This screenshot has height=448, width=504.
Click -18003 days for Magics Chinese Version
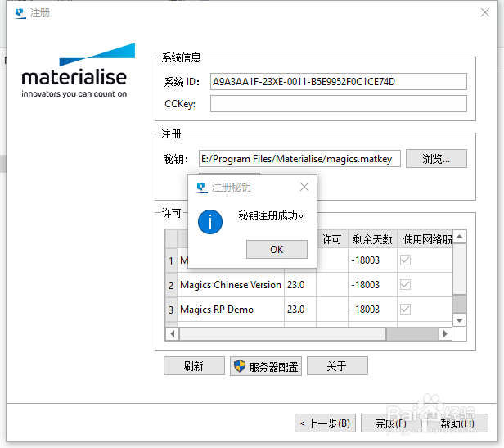click(372, 285)
